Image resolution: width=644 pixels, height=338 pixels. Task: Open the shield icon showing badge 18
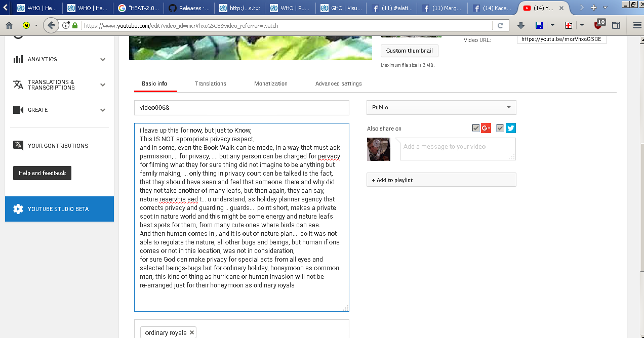[x=599, y=24]
